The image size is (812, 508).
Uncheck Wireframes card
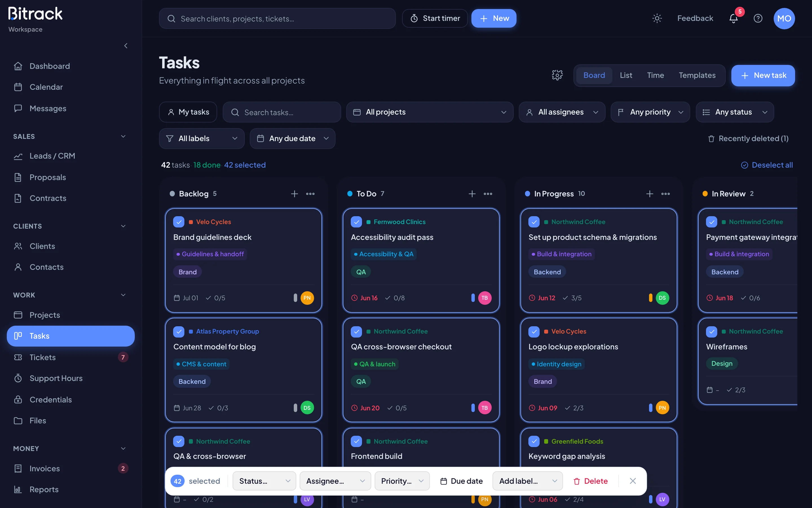(711, 332)
